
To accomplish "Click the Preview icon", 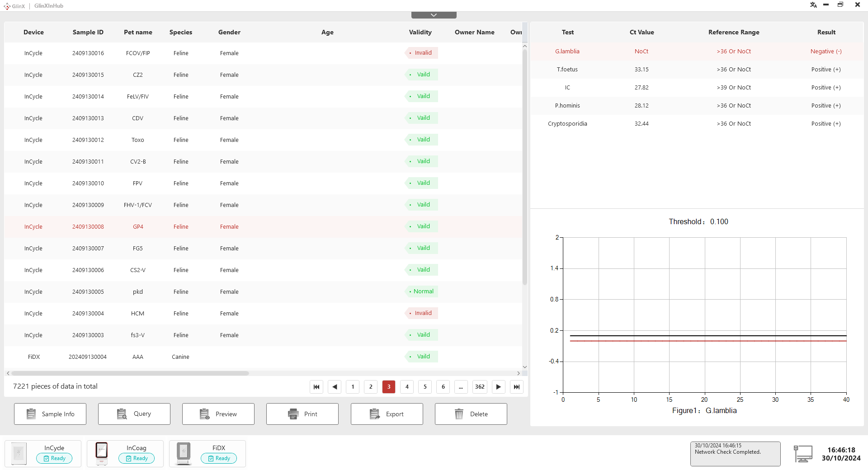I will (x=204, y=414).
